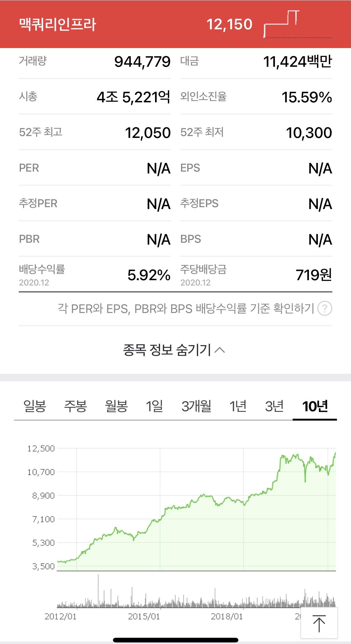Tap the 외인소진율 15.59% row
This screenshot has height=644, width=351.
click(256, 97)
